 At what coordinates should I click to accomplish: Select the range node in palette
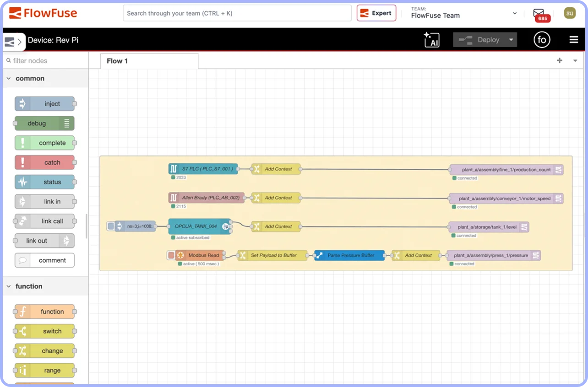(44, 371)
